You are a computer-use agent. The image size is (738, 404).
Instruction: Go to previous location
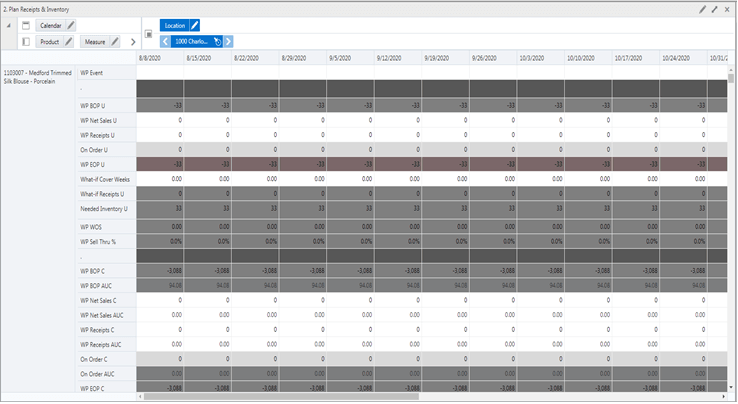165,41
